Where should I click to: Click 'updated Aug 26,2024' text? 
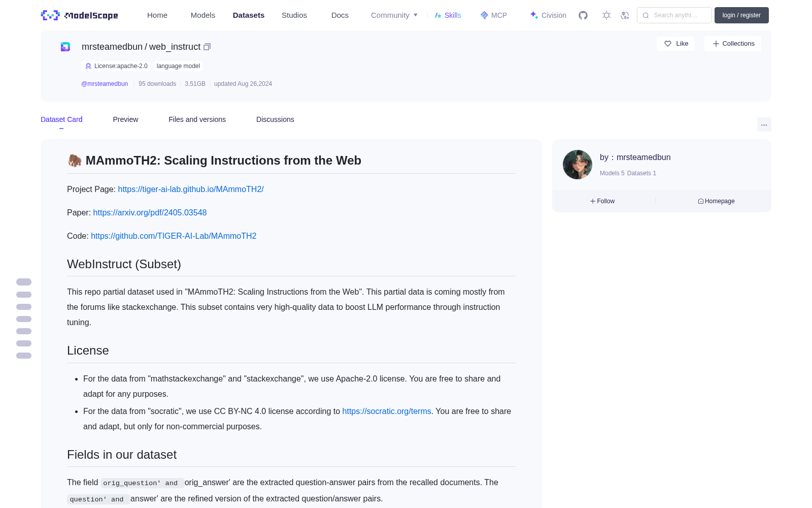point(243,84)
